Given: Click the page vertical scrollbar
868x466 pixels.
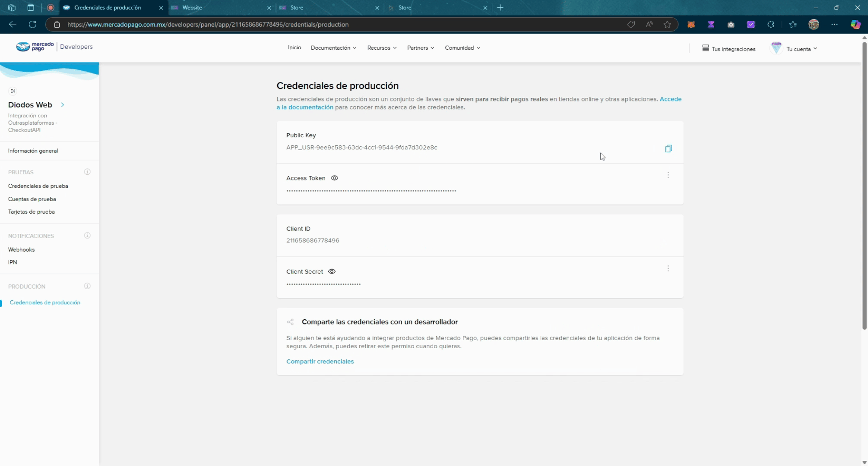Looking at the screenshot, I should click(865, 185).
